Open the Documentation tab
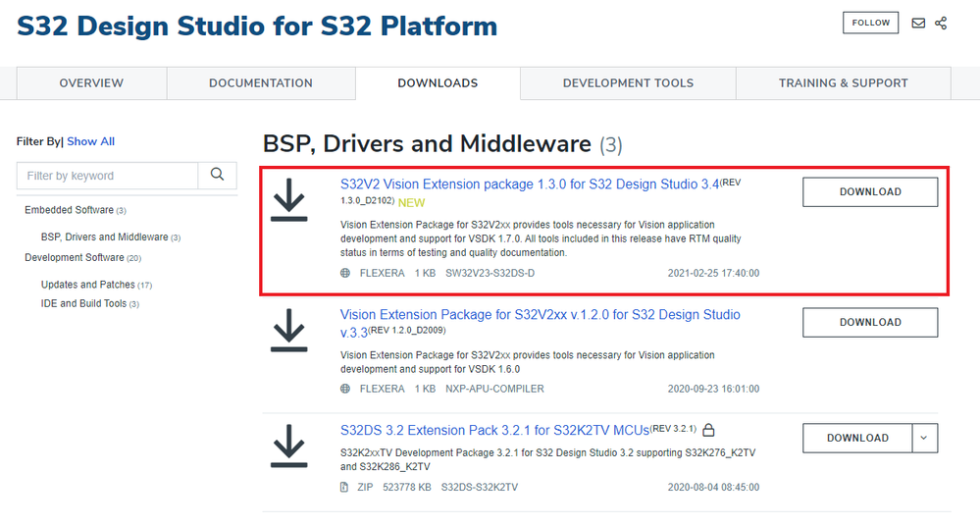Screen dimensions: 980x526 (x=261, y=83)
